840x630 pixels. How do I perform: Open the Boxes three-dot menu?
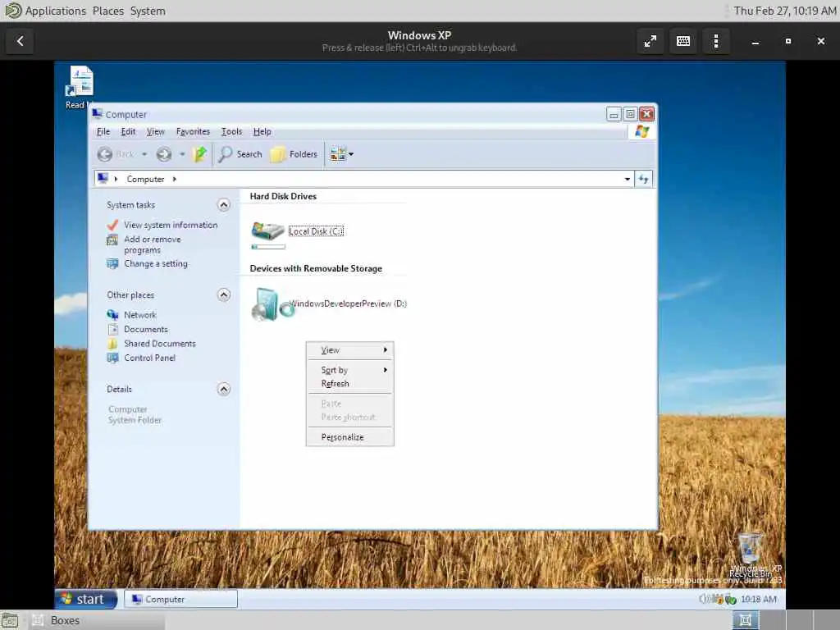(x=716, y=41)
